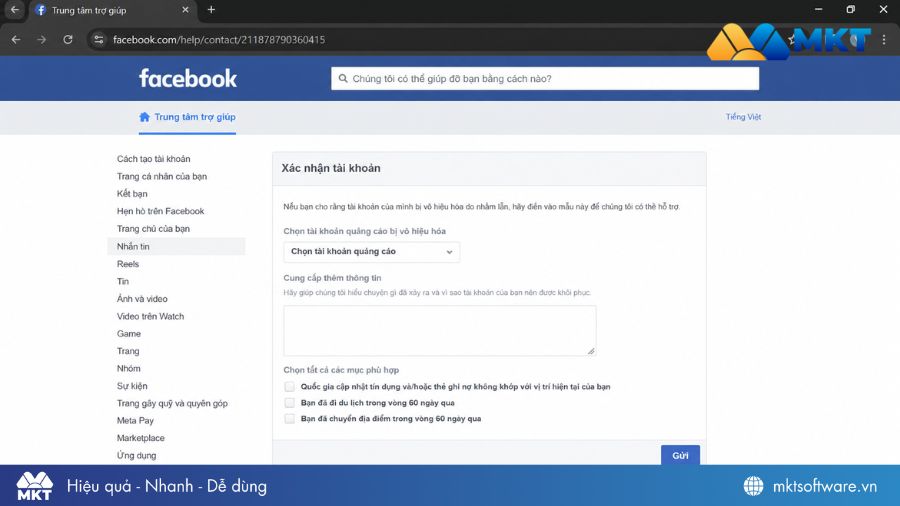Open Marketplace sidebar topic

point(141,438)
